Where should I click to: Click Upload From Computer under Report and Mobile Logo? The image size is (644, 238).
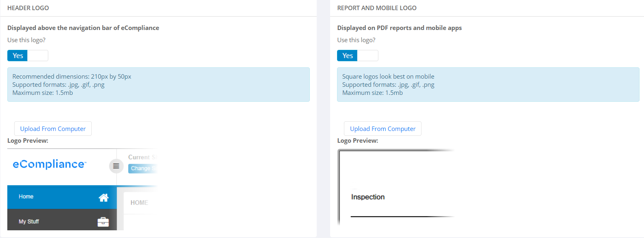pos(383,129)
